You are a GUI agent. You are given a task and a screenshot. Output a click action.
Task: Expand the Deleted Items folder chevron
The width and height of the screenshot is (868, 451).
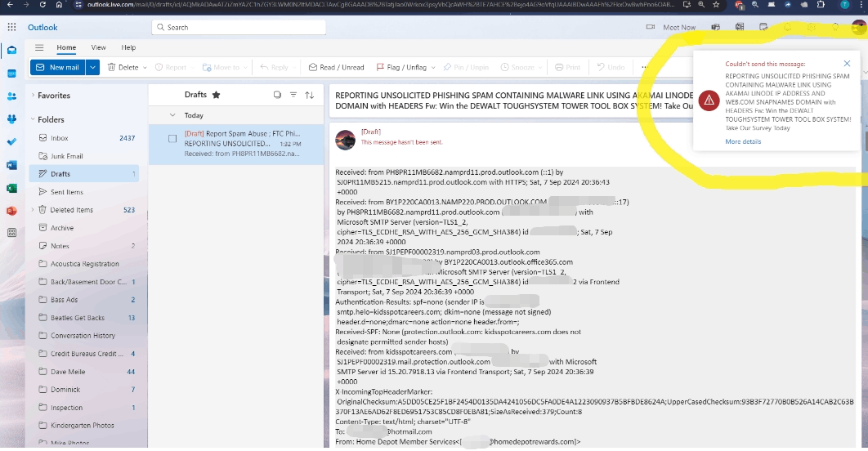[33, 210]
